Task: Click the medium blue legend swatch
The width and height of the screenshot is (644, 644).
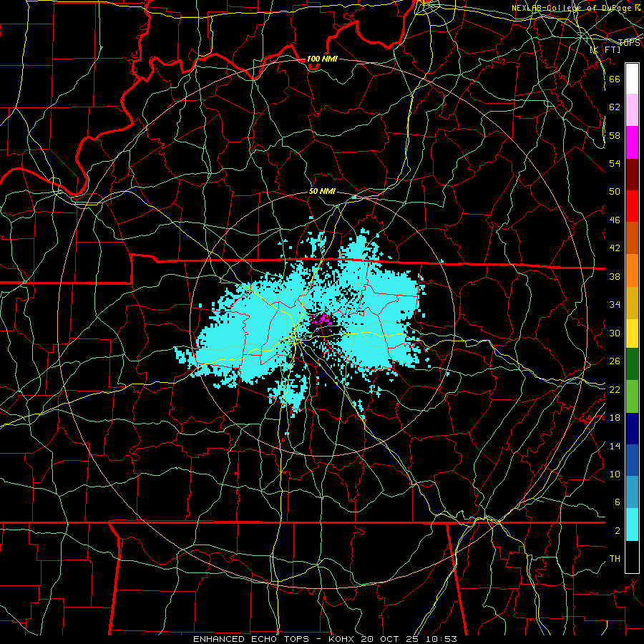Action: coord(632,460)
